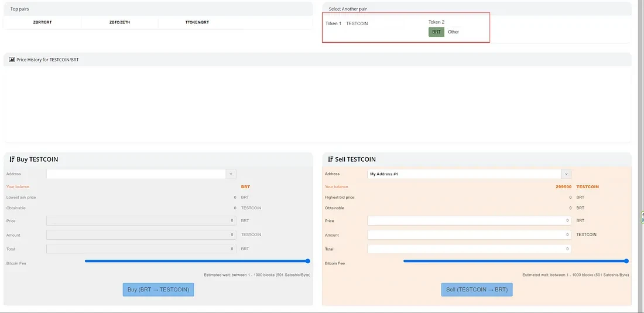Screen dimensions: 644x313
Task: Click the Sell panel Bitcoin Fee slider
Action: click(516, 261)
